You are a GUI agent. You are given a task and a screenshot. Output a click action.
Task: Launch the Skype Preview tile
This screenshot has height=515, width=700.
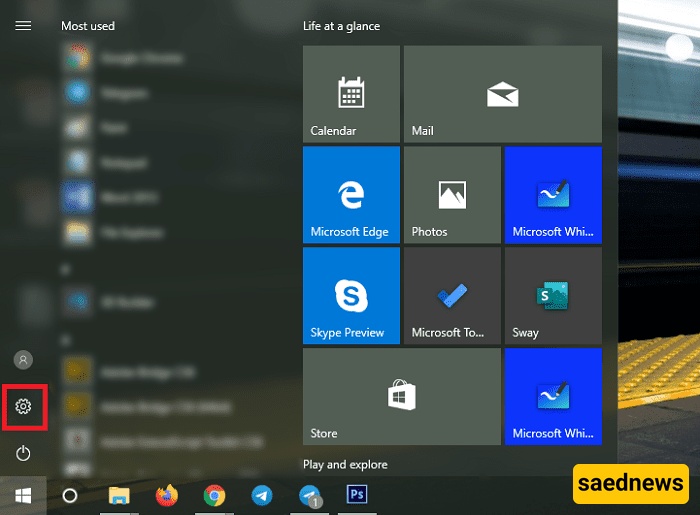click(x=351, y=296)
